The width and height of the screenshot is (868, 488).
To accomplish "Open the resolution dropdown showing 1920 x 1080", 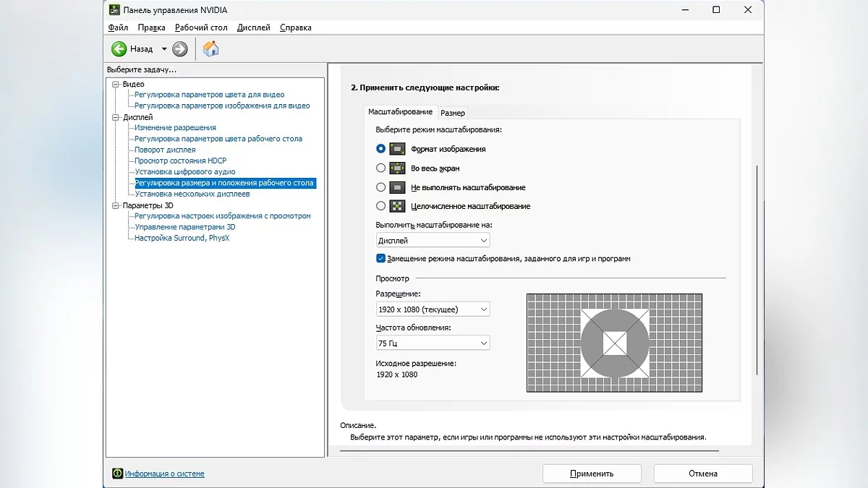I will [433, 309].
